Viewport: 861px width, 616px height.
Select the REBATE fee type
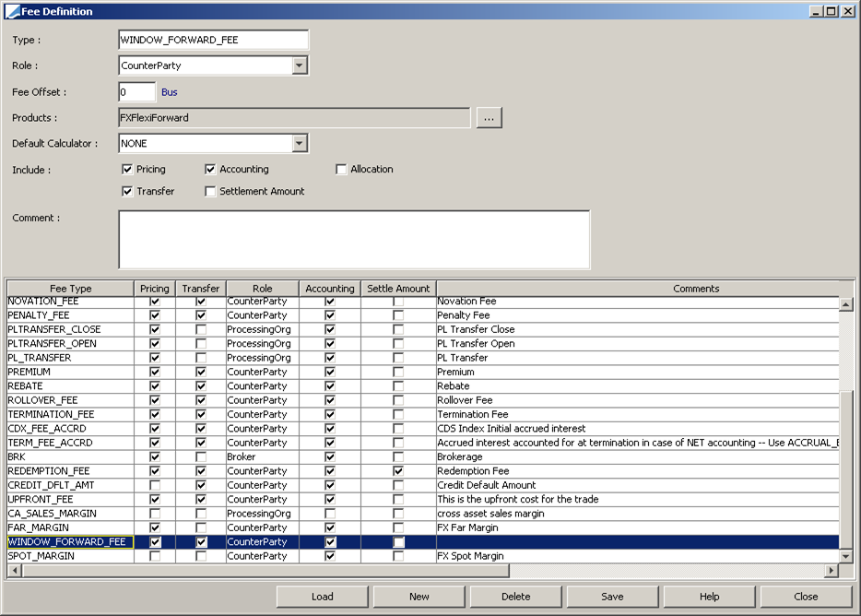coord(423,385)
